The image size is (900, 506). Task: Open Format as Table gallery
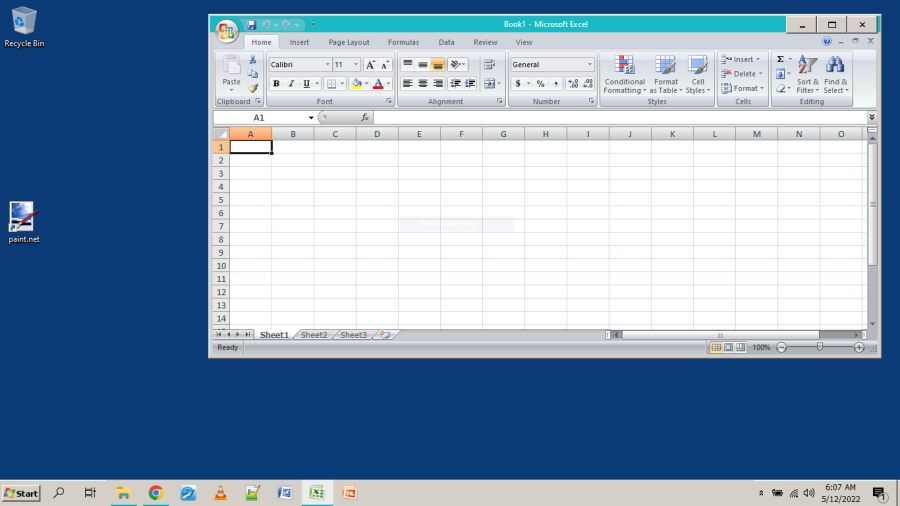click(666, 75)
